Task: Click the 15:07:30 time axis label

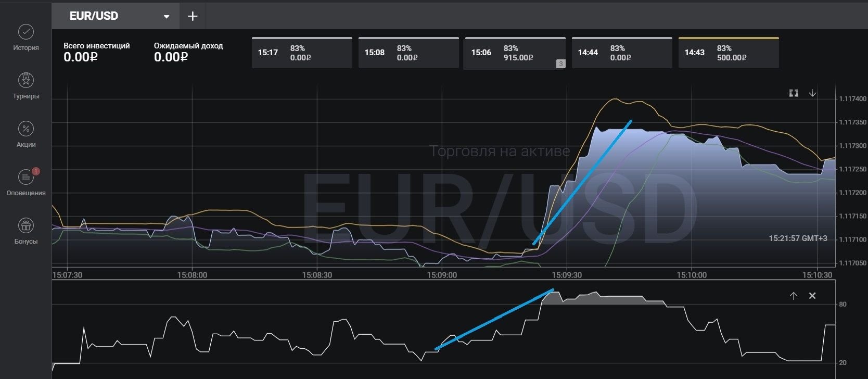Action: 68,275
